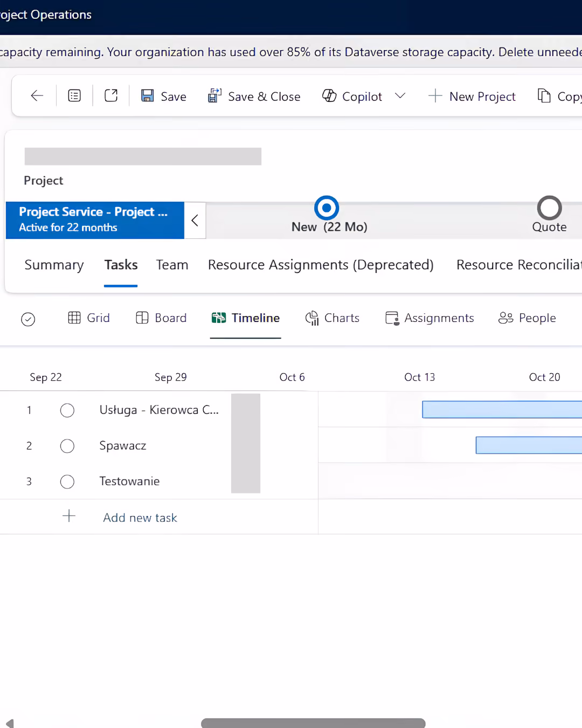Expand the Copilot dropdown chevron

click(x=400, y=96)
